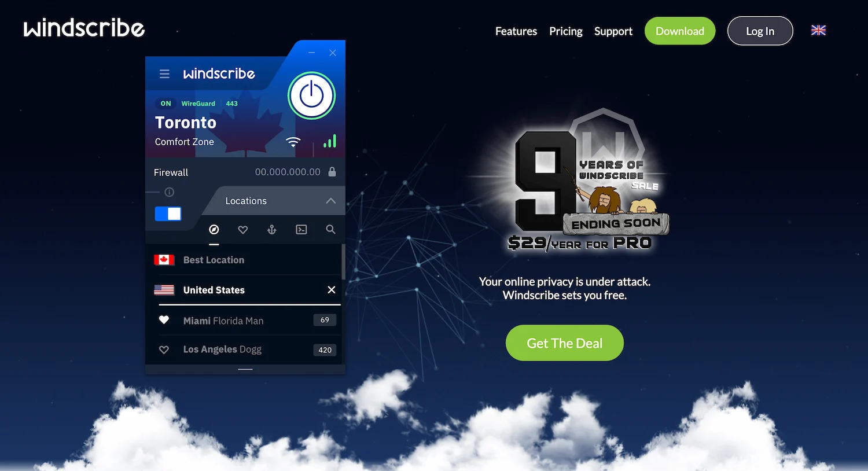Collapse United States with X icon
The image size is (868, 471).
[332, 290]
